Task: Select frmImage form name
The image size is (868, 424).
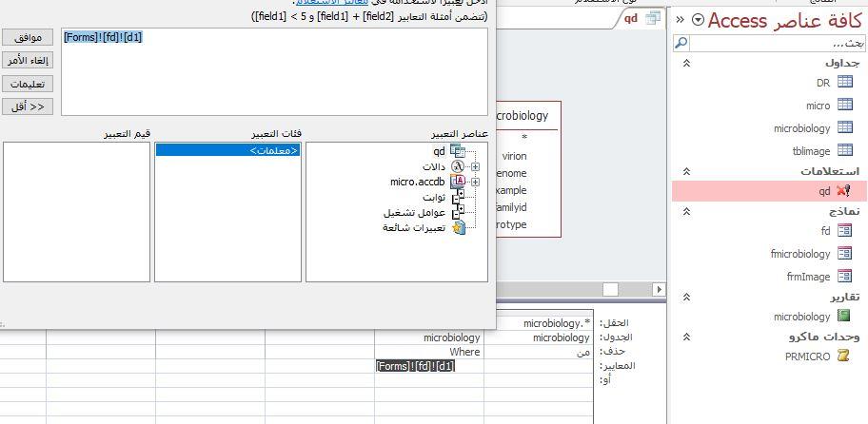Action: tap(809, 277)
